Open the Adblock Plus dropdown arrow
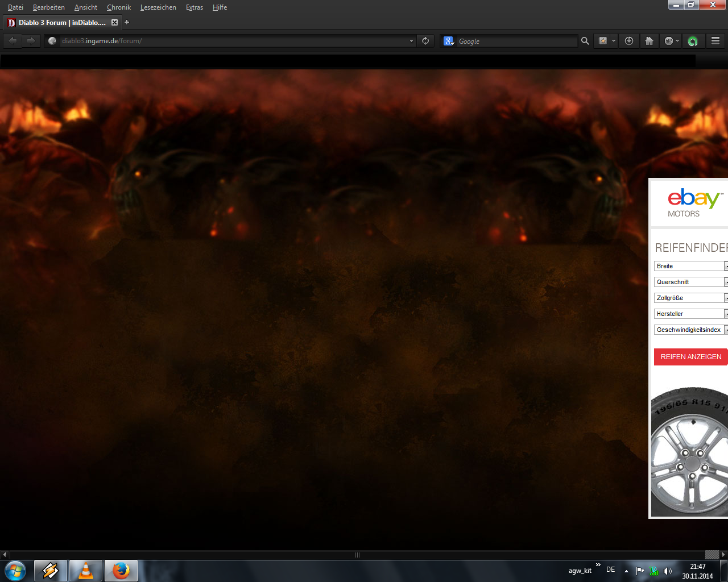The height and width of the screenshot is (582, 728). pyautogui.click(x=677, y=41)
